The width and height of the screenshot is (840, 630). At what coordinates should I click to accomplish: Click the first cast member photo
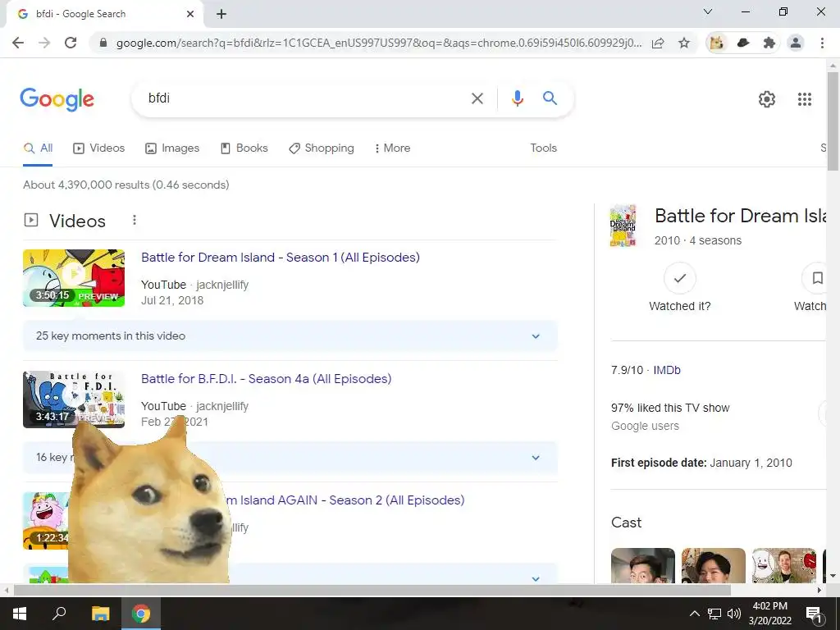coord(643,565)
